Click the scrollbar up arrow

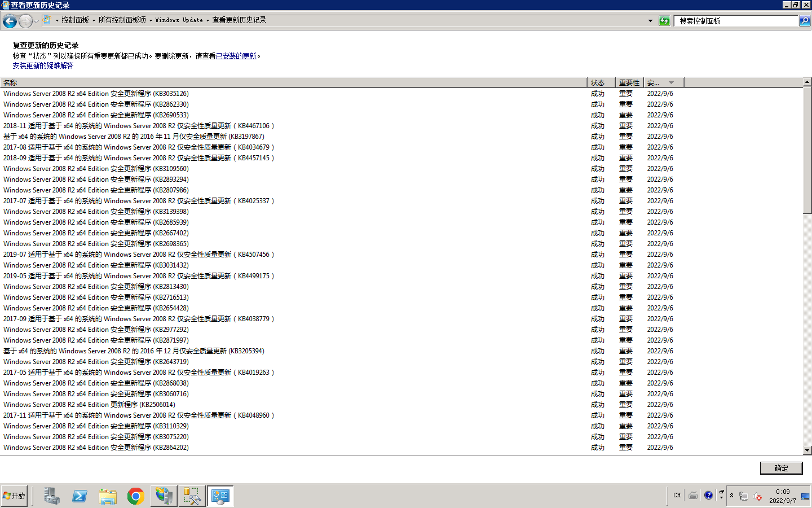click(807, 82)
